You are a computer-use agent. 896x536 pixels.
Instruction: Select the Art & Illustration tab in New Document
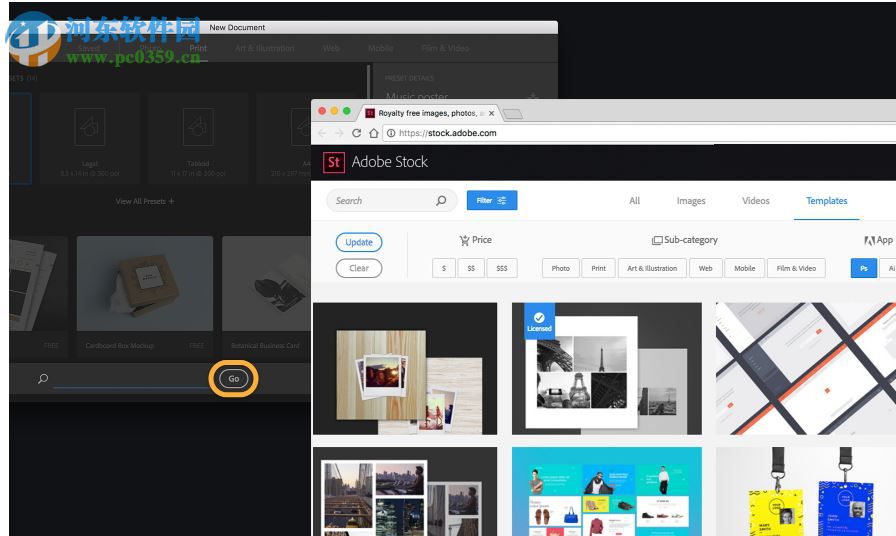pyautogui.click(x=265, y=49)
